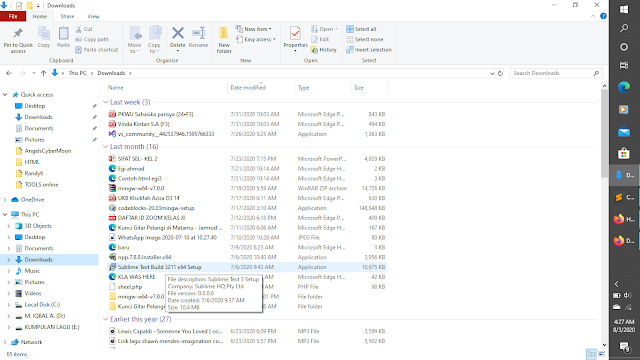Viewport: 640px width, 360px height.
Task: Click Invert selection
Action: tap(369, 50)
